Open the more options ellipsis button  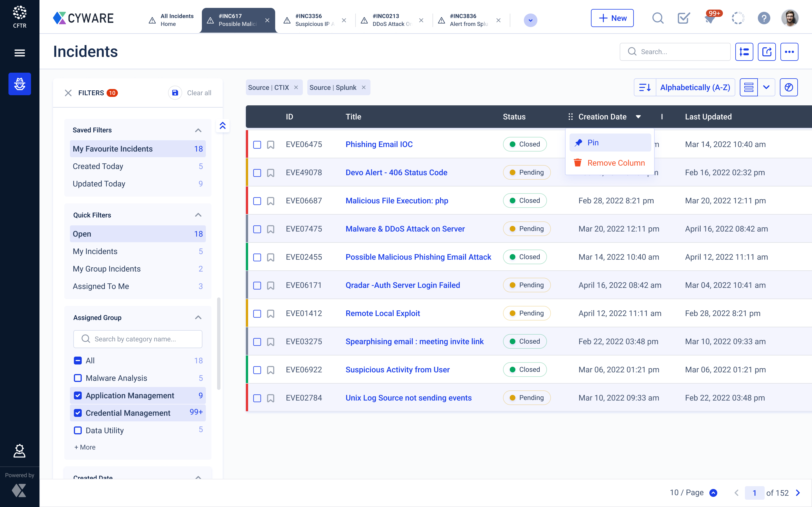click(x=789, y=52)
